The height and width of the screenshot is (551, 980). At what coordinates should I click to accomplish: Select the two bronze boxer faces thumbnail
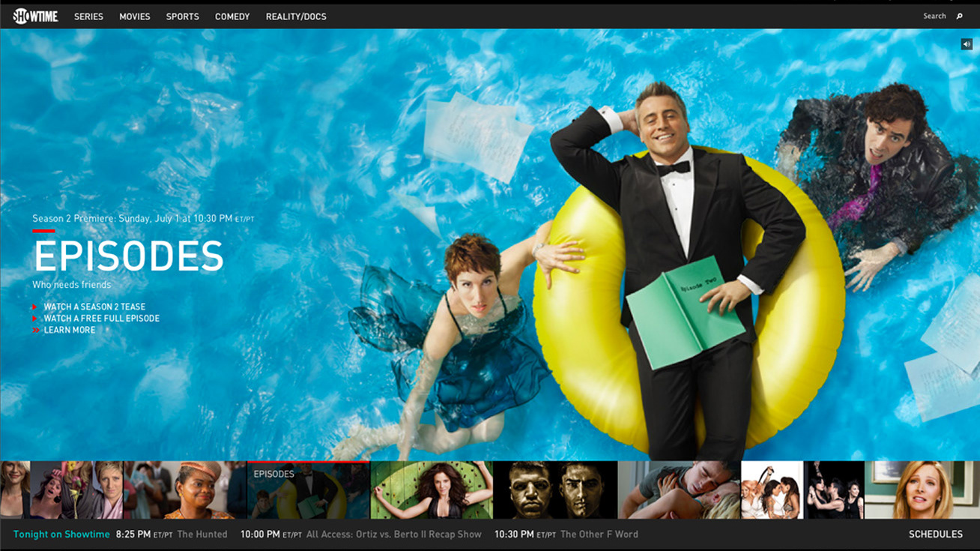[x=555, y=490]
